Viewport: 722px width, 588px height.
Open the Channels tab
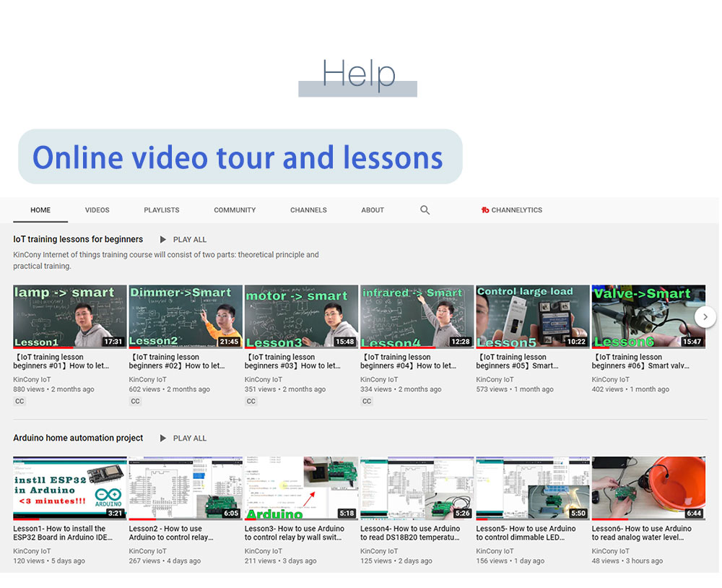tap(308, 210)
